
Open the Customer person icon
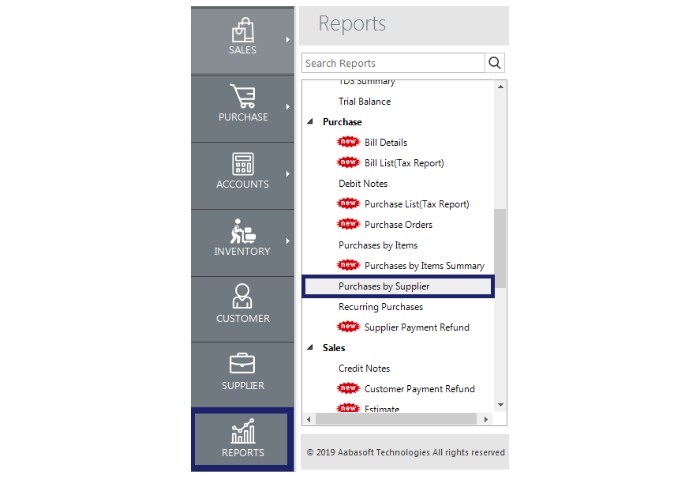coord(242,297)
